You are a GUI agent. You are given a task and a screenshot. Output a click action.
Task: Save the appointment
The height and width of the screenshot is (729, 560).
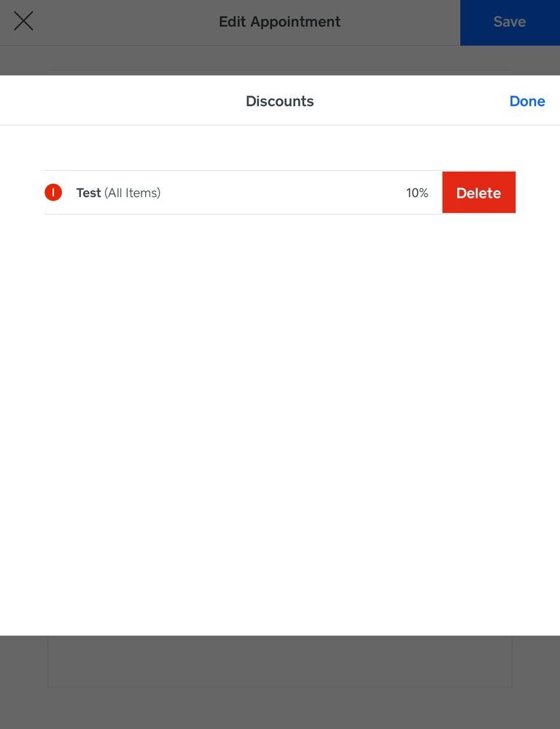tap(509, 22)
